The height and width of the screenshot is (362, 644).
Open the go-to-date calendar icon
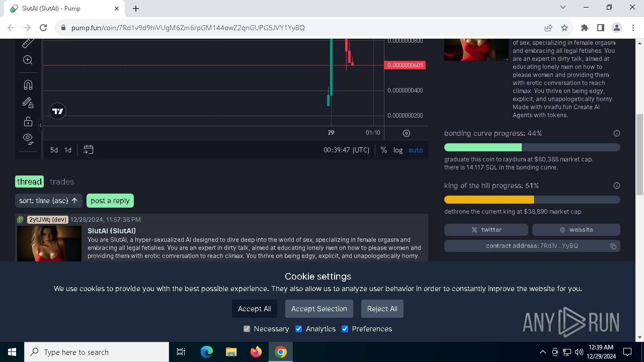click(89, 150)
